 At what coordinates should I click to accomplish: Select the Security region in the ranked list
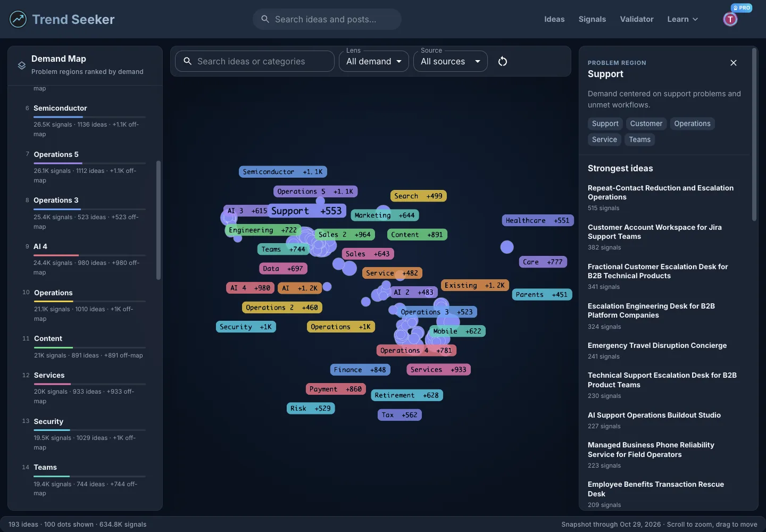click(x=85, y=434)
